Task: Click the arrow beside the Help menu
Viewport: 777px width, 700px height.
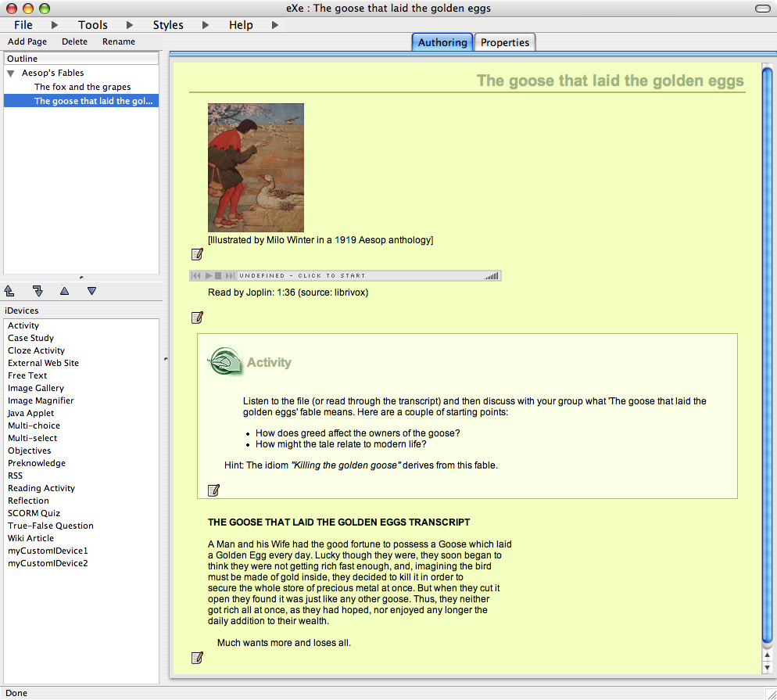Action: point(275,25)
